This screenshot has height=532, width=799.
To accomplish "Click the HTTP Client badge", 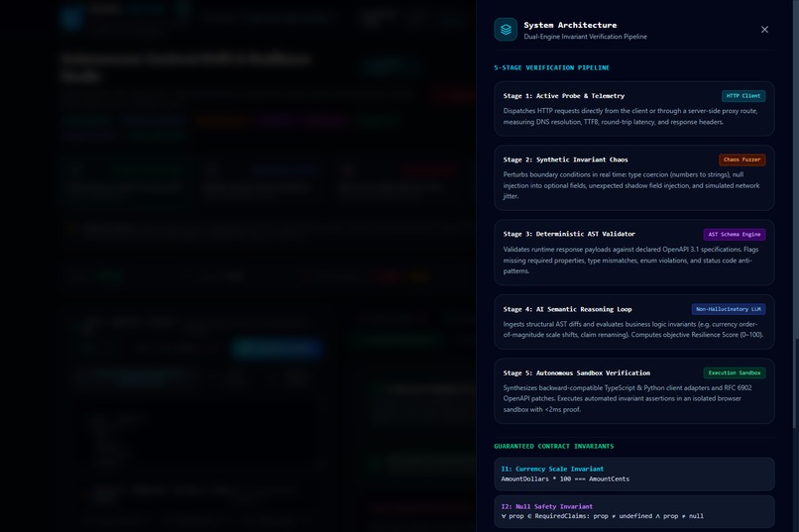I will coord(742,96).
